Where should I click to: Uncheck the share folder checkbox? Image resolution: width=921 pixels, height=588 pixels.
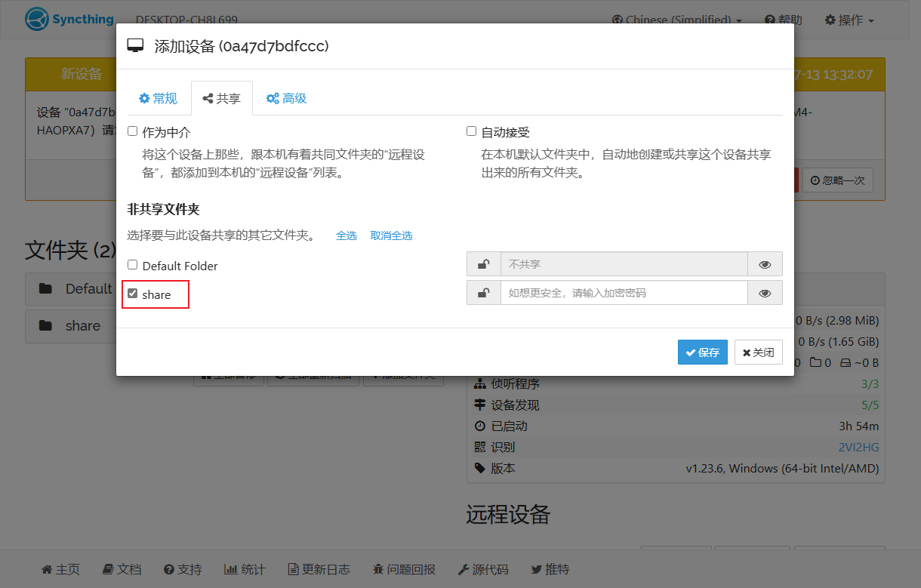pyautogui.click(x=133, y=294)
